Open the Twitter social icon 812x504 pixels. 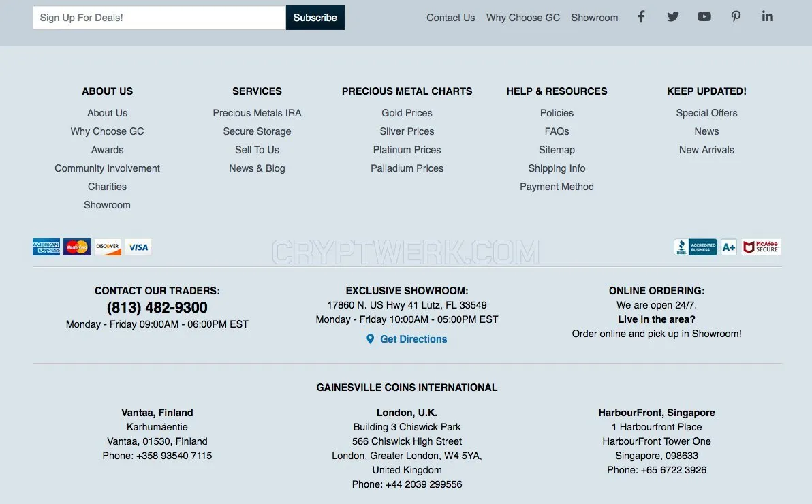click(673, 16)
